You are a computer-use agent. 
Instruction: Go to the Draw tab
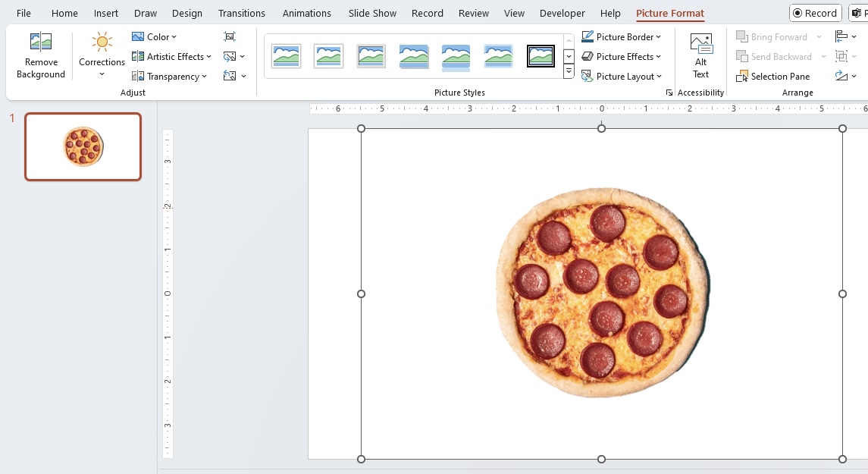click(x=146, y=14)
